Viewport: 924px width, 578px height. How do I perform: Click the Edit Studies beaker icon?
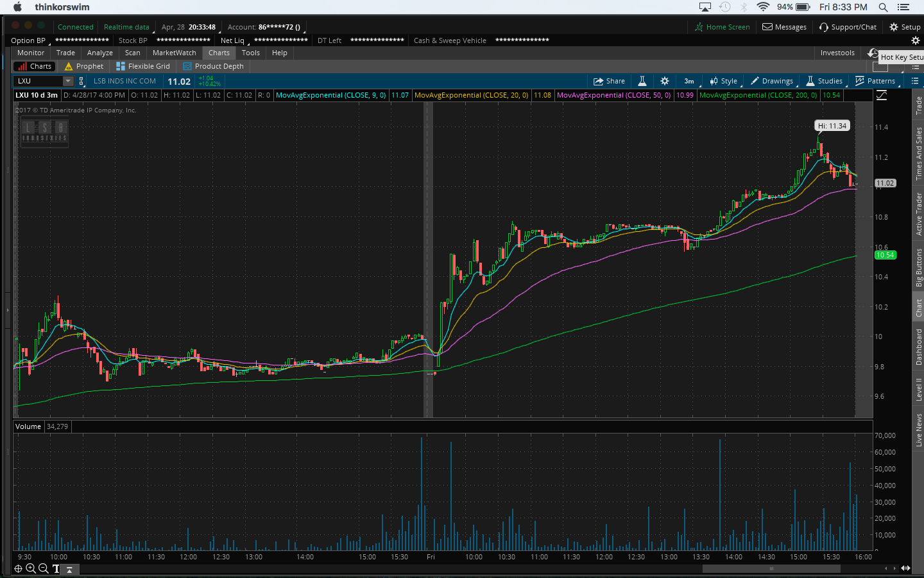pyautogui.click(x=642, y=81)
